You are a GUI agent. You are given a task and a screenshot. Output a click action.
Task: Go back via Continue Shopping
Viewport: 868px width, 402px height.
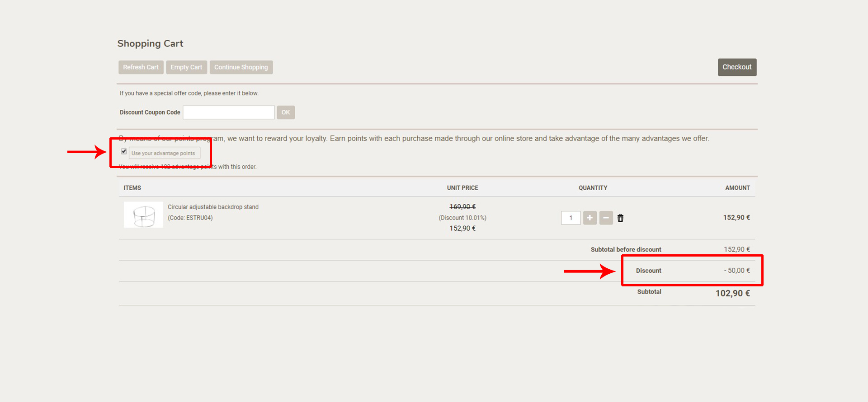pos(241,67)
